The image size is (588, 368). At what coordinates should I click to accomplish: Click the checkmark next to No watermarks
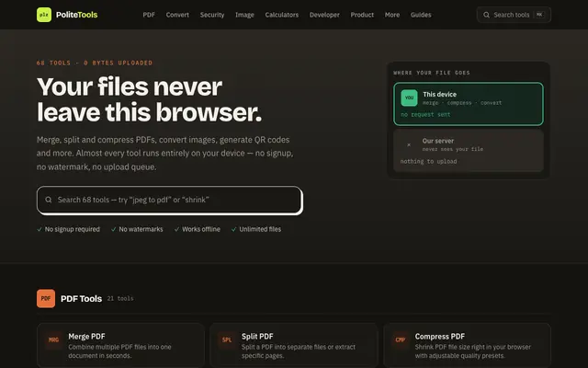click(x=113, y=229)
